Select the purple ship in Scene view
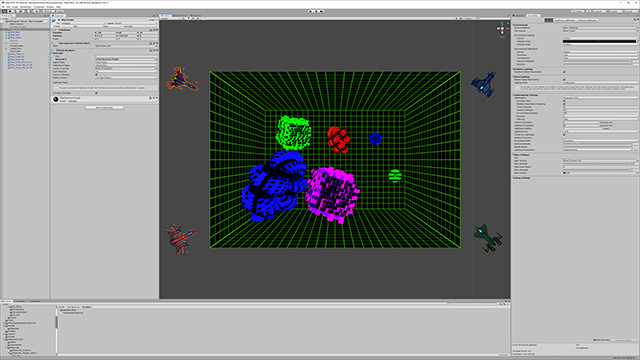The width and height of the screenshot is (640, 360). [181, 78]
